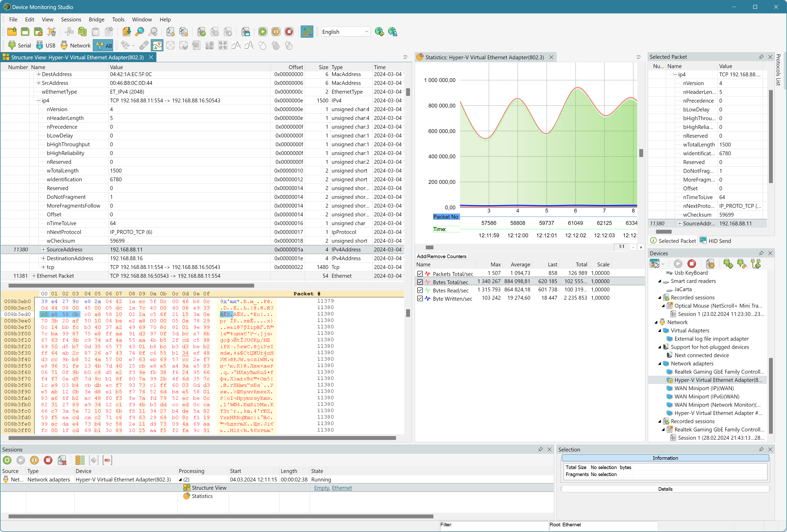Viewport: 787px width, 532px height.
Task: Click the blue magnifier find icon
Action: [x=140, y=32]
